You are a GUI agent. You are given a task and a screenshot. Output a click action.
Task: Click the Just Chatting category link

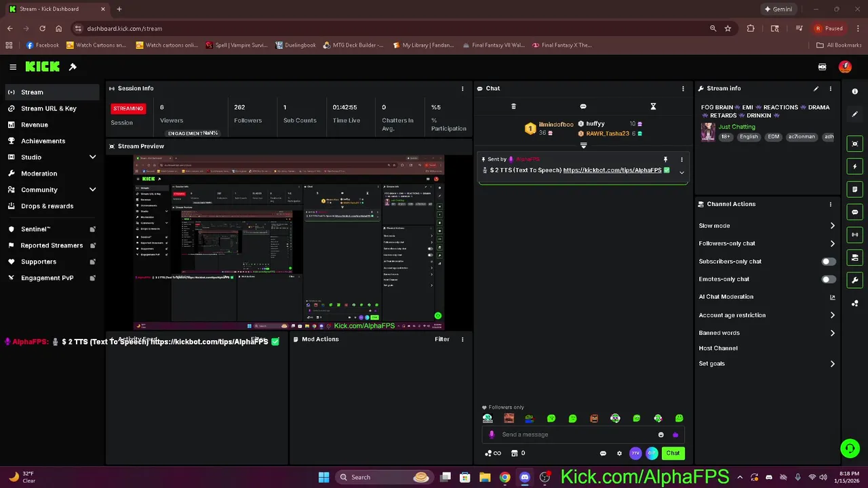tap(736, 127)
